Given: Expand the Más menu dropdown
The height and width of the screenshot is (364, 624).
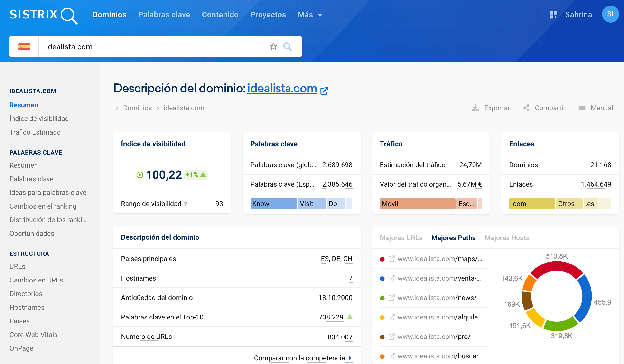Looking at the screenshot, I should tap(310, 15).
